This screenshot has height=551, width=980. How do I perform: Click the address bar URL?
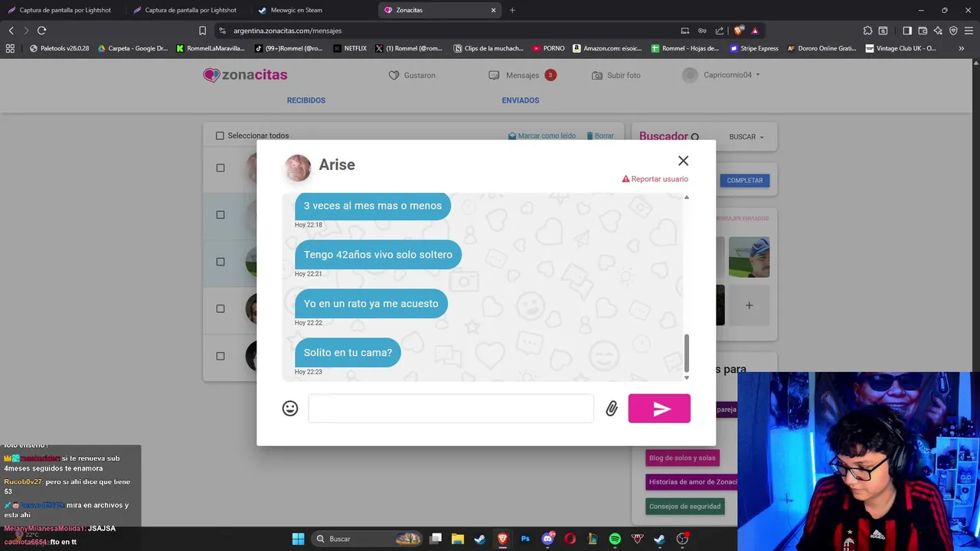(x=287, y=31)
